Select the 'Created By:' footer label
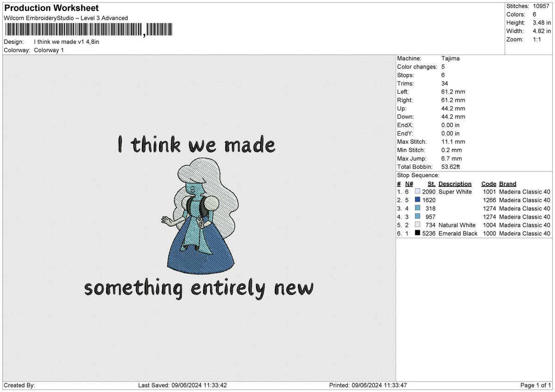This screenshot has width=555, height=392. pos(19,386)
